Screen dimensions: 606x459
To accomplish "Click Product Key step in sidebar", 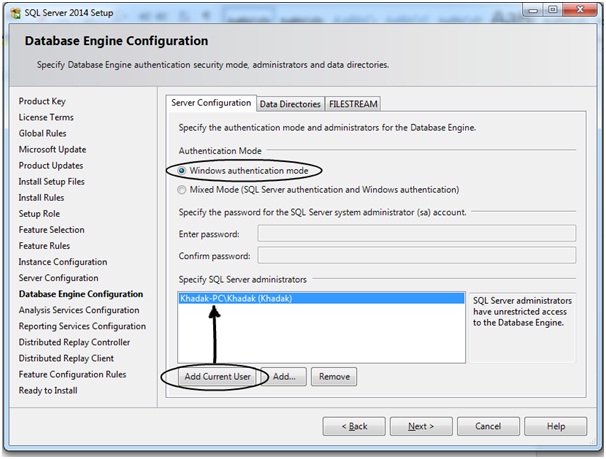I will (x=42, y=101).
